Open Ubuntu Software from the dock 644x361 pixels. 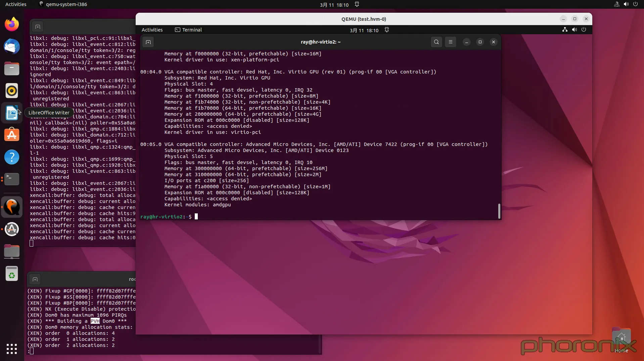click(12, 135)
